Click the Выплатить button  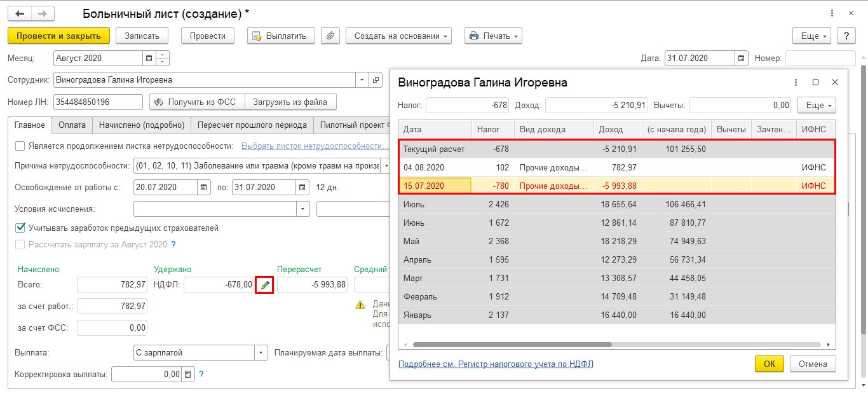coord(281,36)
